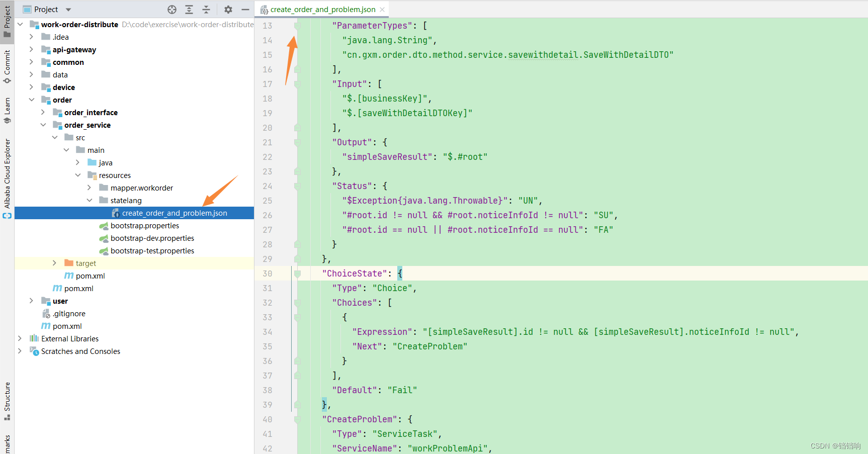Click the Expand All icon in Project toolbar
Screen dimensions: 868x454
click(x=189, y=10)
